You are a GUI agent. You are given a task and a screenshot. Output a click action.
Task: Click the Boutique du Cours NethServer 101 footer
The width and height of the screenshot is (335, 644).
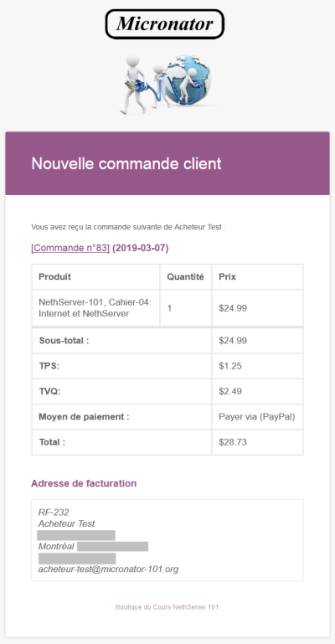[x=167, y=607]
